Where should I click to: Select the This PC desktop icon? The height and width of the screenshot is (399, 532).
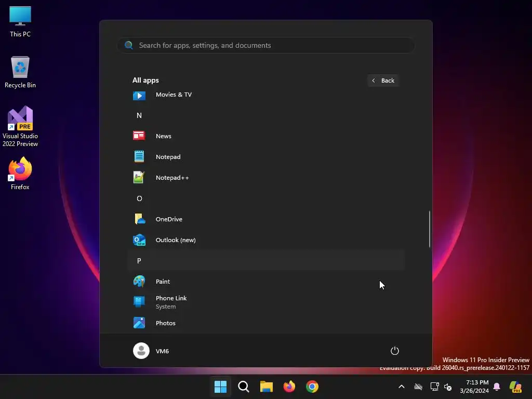(x=20, y=21)
